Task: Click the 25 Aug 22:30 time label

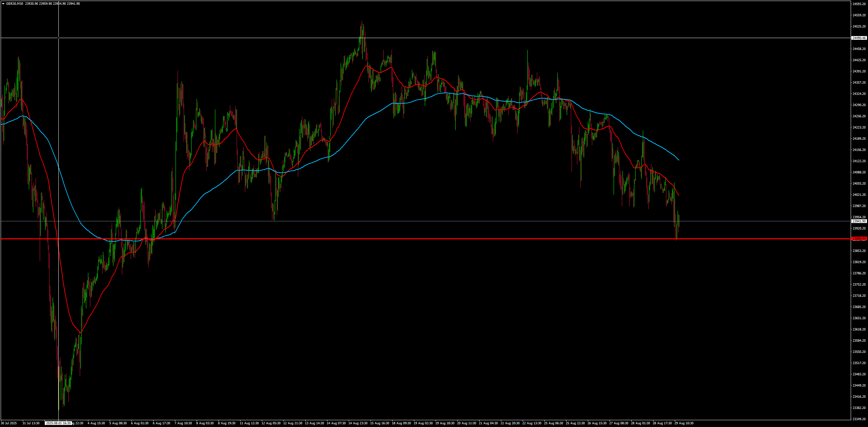Action: [x=575, y=423]
